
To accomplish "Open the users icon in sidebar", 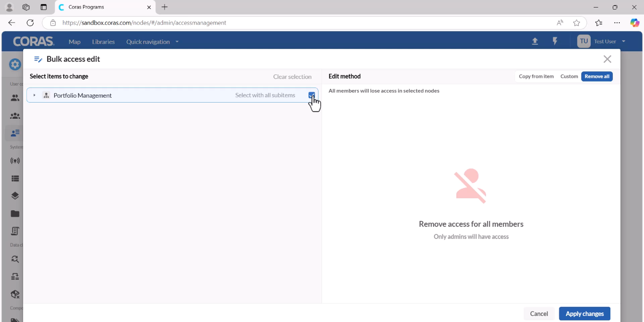I will (15, 98).
